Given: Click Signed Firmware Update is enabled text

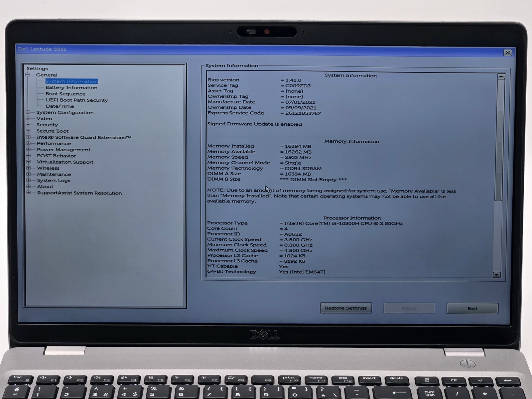Looking at the screenshot, I should [255, 124].
